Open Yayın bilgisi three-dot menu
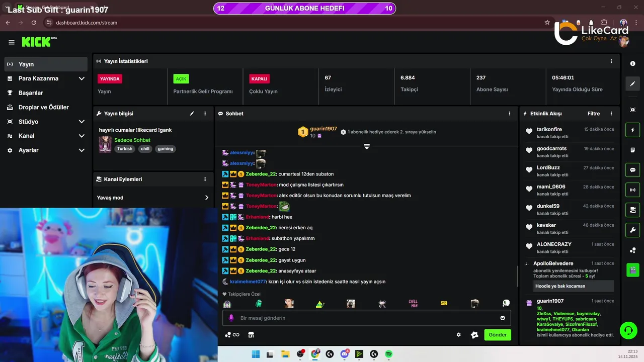This screenshot has height=362, width=644. pos(205,114)
